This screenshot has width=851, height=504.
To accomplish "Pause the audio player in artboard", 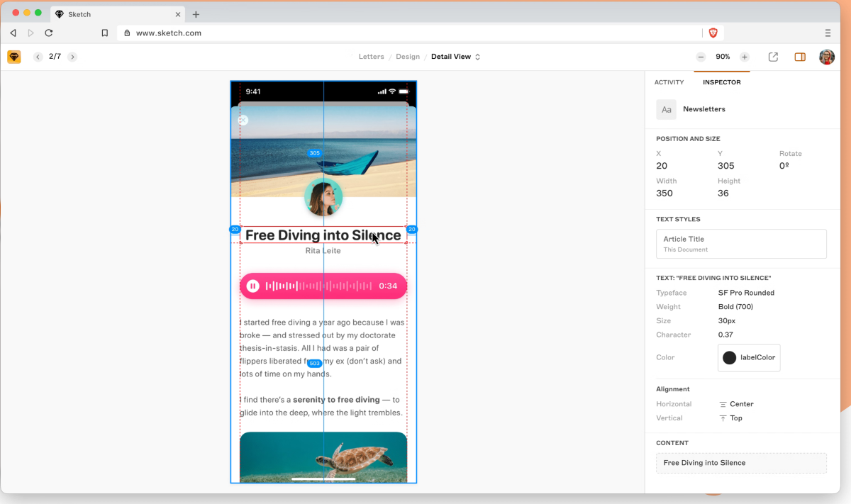I will 253,286.
